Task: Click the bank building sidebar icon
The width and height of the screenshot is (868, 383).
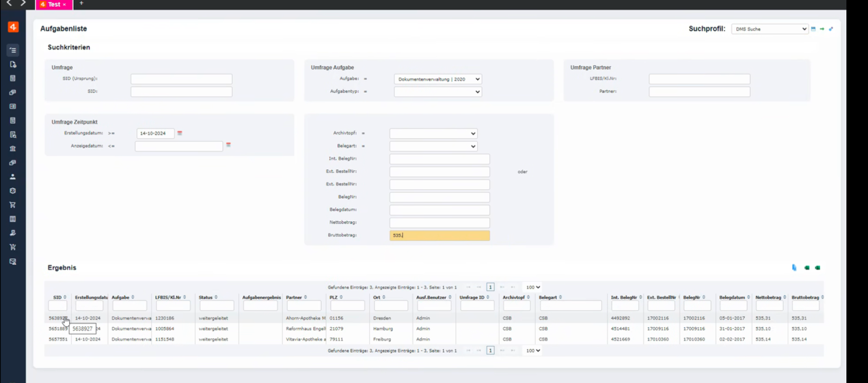Action: click(13, 149)
